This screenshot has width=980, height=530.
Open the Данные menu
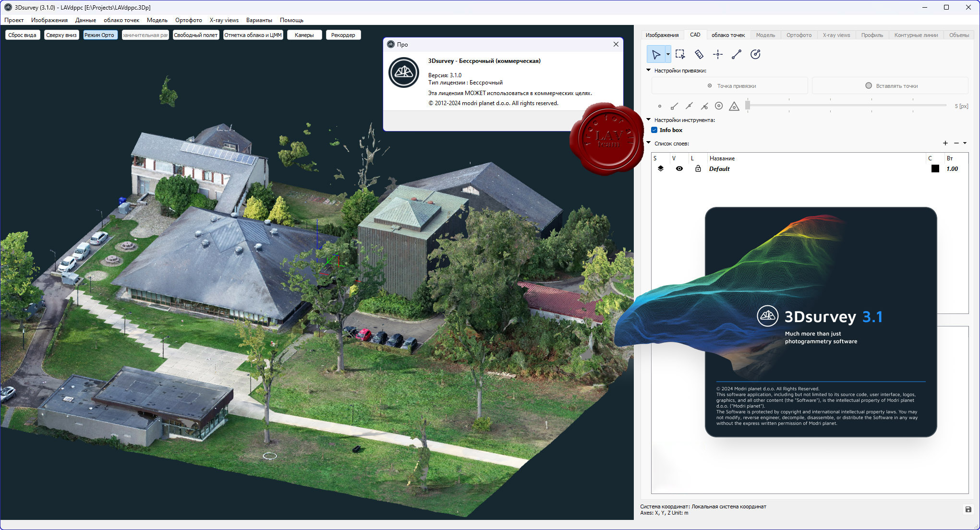[85, 20]
